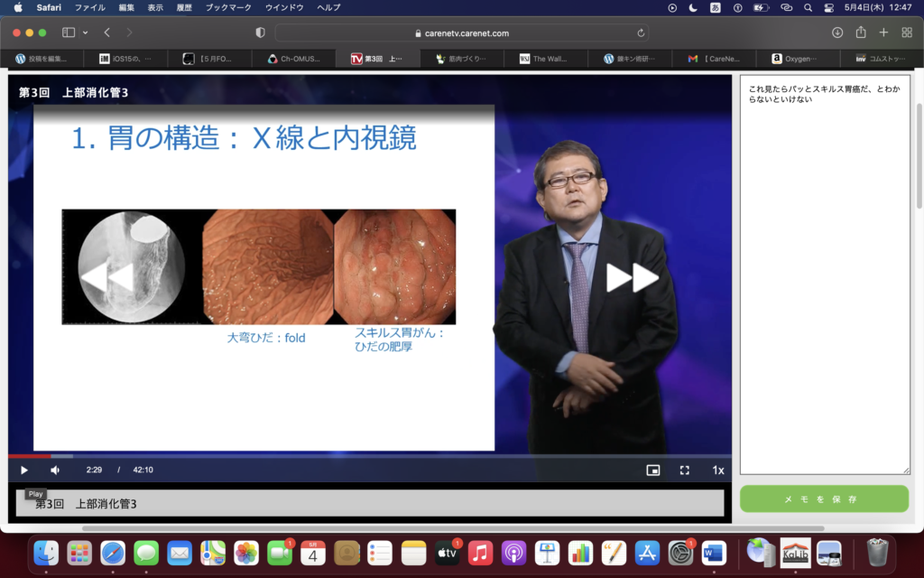Image resolution: width=924 pixels, height=578 pixels.
Task: Open the 1x playback speed selector
Action: pyautogui.click(x=718, y=470)
